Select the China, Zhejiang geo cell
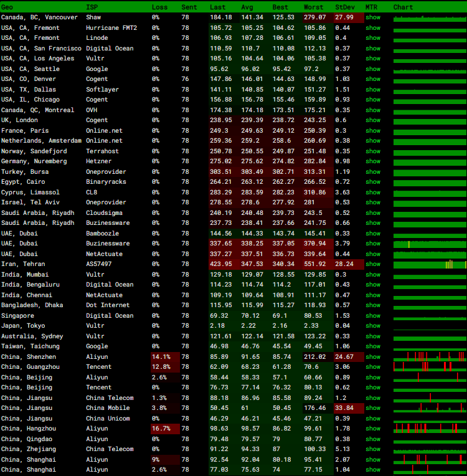The height and width of the screenshot is (476, 467). point(29,449)
